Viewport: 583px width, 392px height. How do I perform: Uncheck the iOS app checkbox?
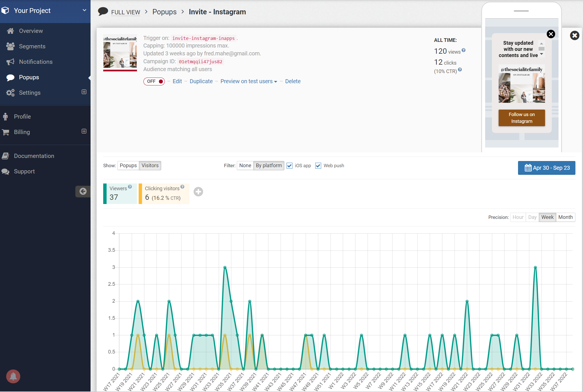click(289, 166)
